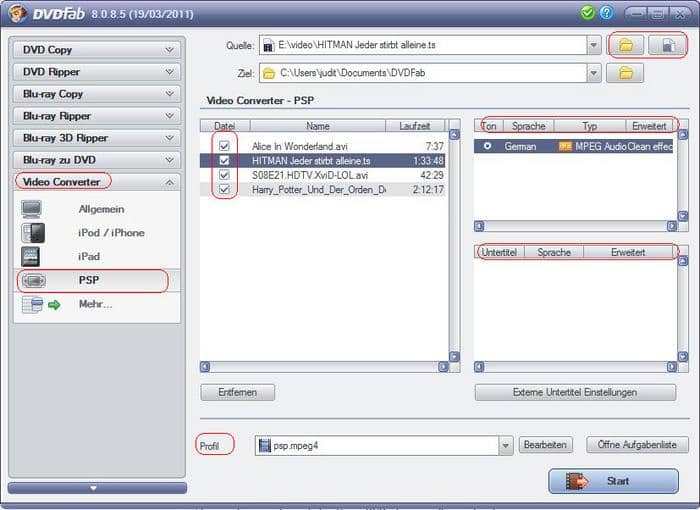
Task: Choose iPod / iPhone conversion mode
Action: tap(96, 233)
